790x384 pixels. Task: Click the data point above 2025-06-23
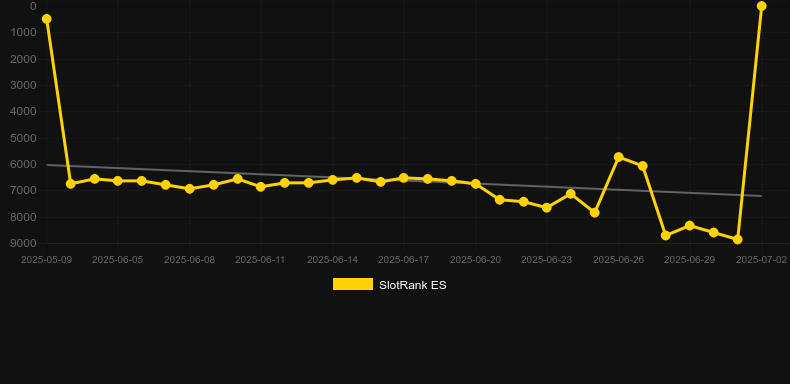547,208
